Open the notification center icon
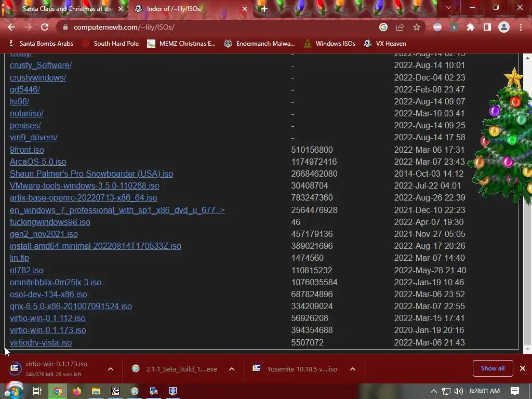This screenshot has width=532, height=399. (x=515, y=391)
